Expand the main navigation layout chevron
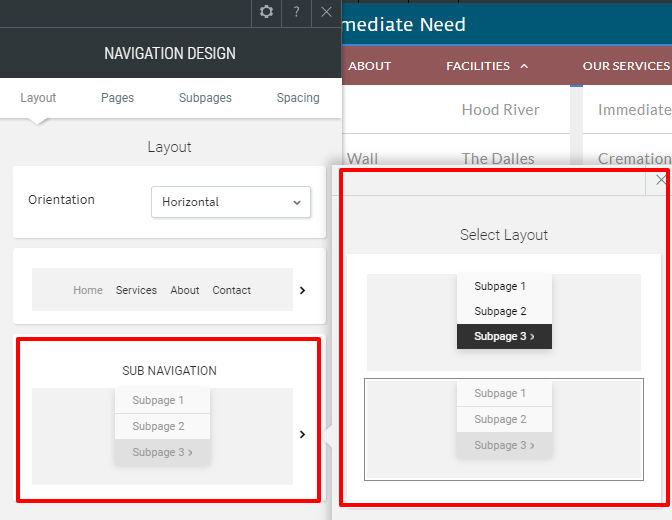The width and height of the screenshot is (672, 520). coord(302,290)
